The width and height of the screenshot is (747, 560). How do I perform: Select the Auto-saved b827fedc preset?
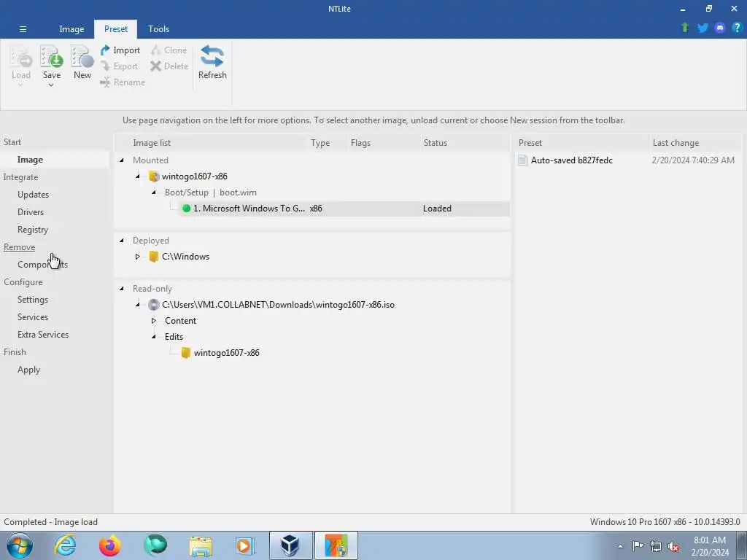click(572, 160)
